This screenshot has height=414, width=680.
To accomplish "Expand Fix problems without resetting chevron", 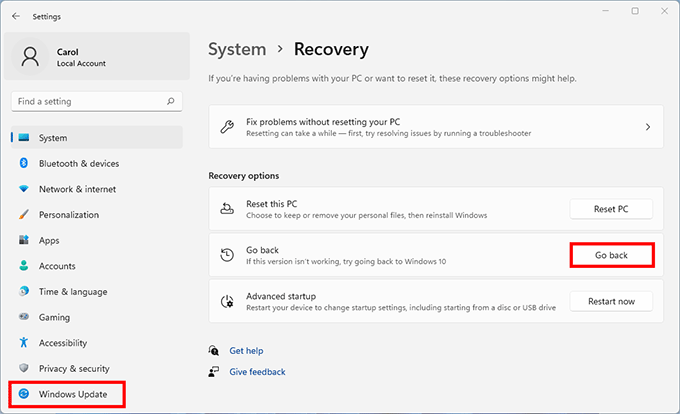I will 648,127.
